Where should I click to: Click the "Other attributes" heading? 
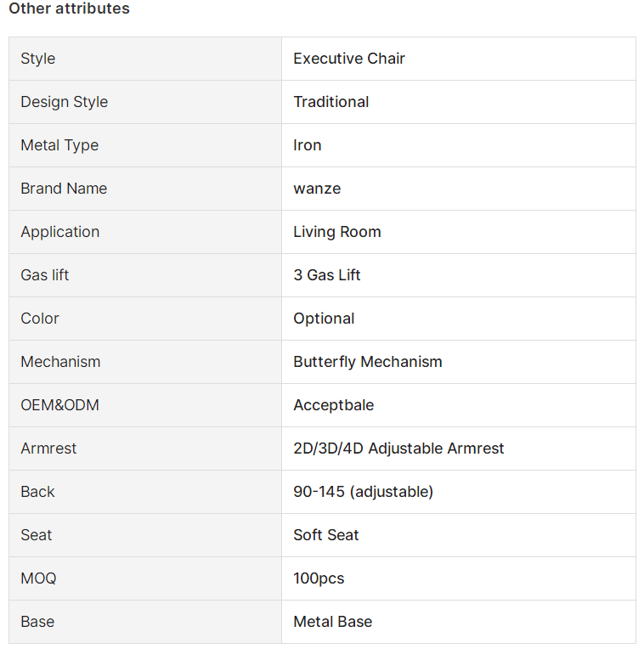[x=69, y=8]
